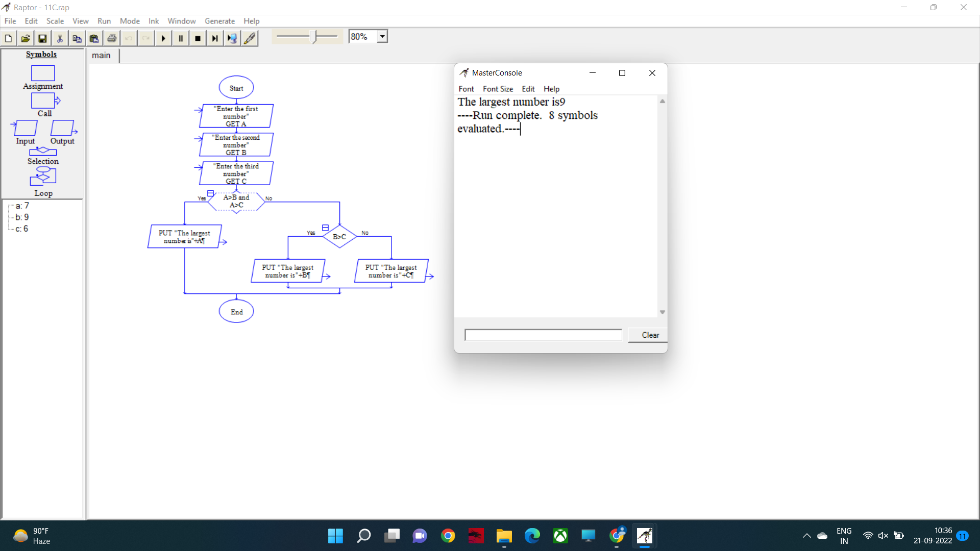
Task: Select the Assignment symbol in the Symbols palette
Action: click(43, 73)
